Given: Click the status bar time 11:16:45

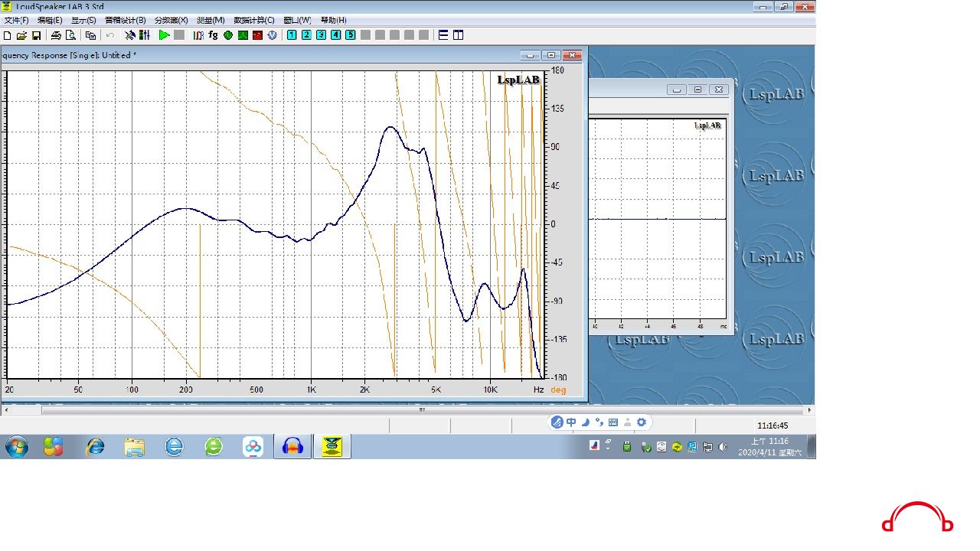Looking at the screenshot, I should tap(773, 425).
